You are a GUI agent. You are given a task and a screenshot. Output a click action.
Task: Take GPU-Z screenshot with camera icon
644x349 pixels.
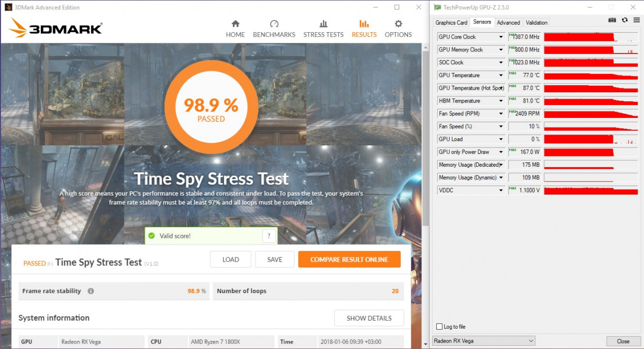pyautogui.click(x=612, y=20)
